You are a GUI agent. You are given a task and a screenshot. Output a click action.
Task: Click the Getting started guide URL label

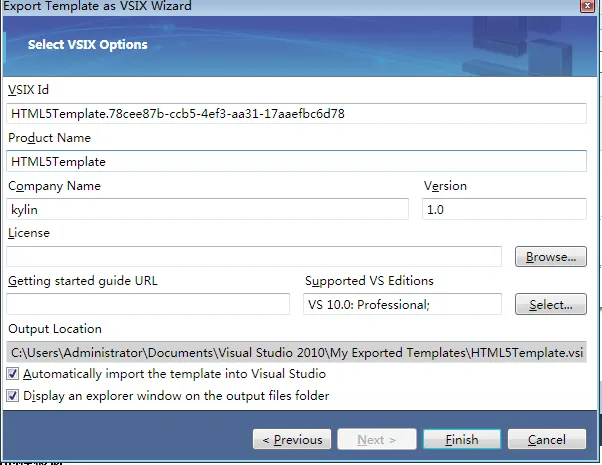click(x=83, y=281)
